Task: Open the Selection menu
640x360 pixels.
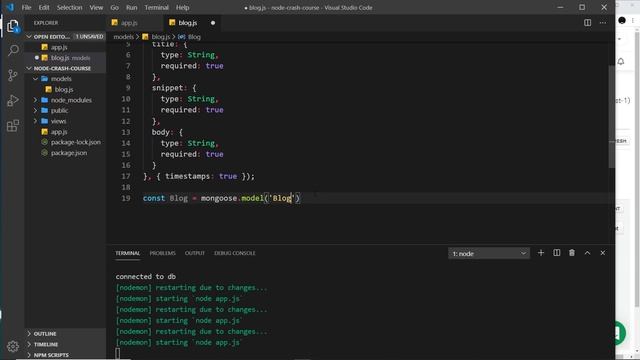Action: click(x=69, y=7)
